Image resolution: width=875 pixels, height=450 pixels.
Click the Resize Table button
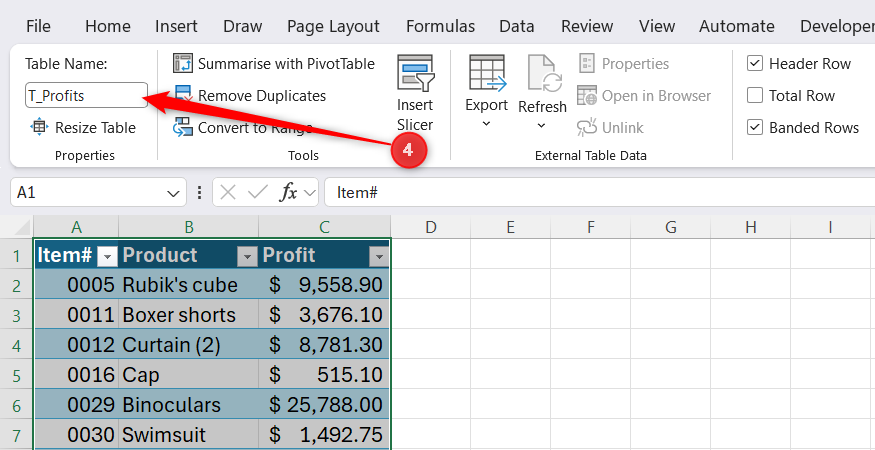click(83, 128)
